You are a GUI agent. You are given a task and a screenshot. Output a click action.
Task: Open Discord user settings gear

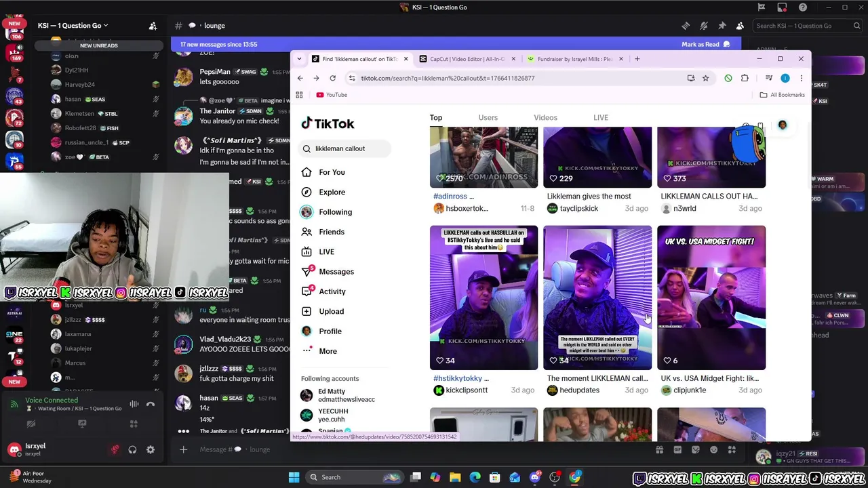point(151,449)
